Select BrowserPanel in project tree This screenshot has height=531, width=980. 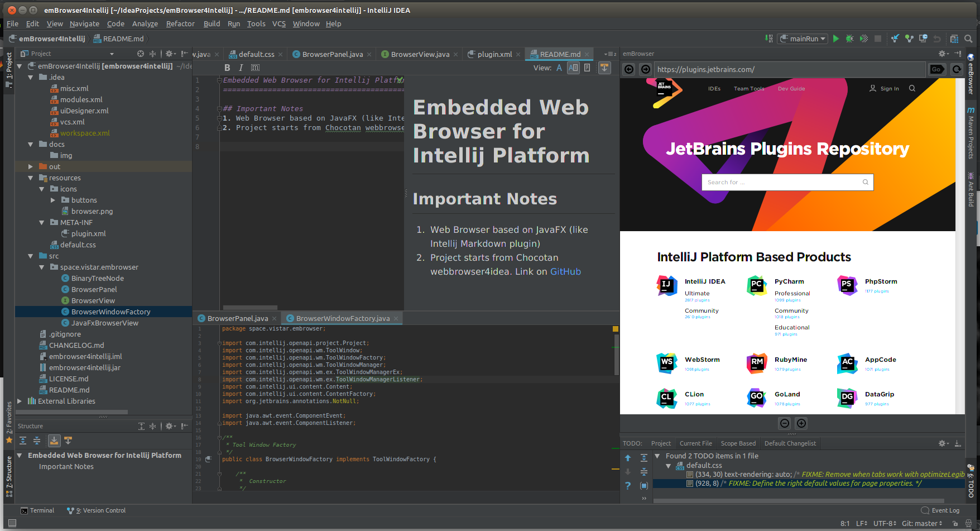(94, 290)
